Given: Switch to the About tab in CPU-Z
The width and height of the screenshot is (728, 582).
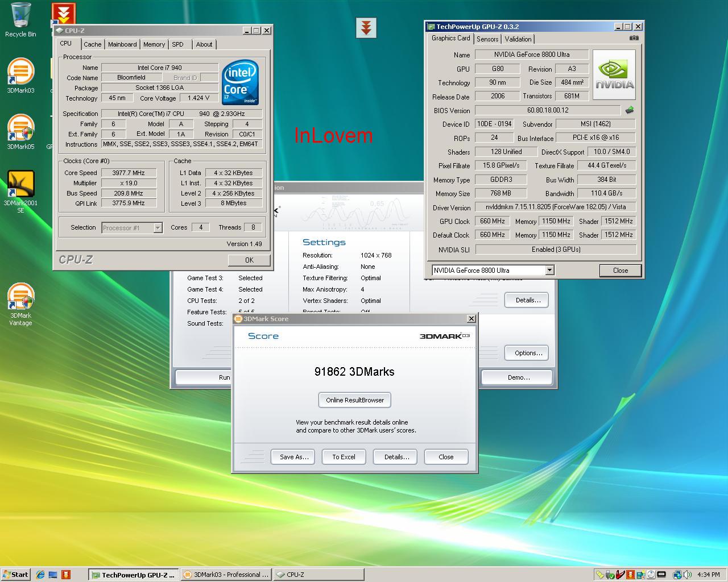Looking at the screenshot, I should (x=204, y=44).
